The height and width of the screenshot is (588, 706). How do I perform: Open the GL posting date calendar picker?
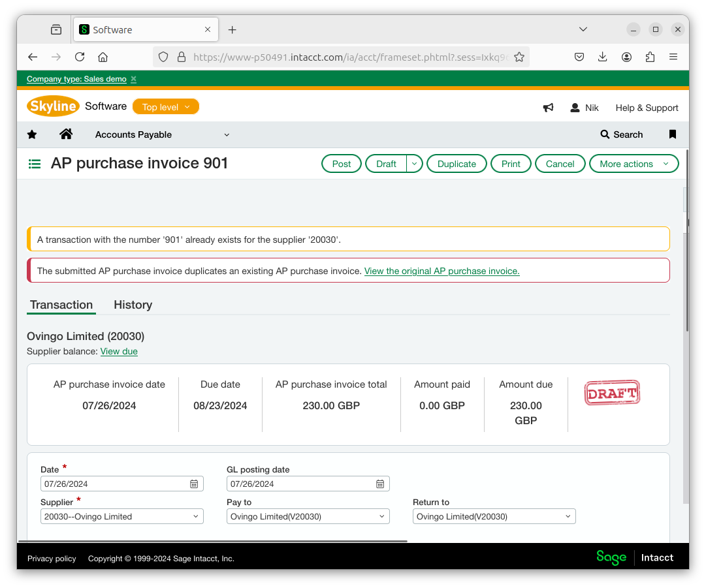coord(379,484)
